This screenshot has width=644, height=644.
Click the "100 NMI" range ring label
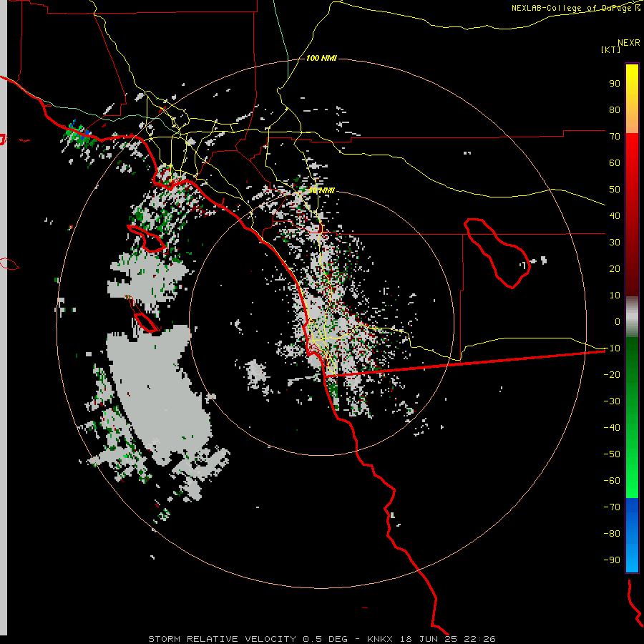tap(321, 59)
